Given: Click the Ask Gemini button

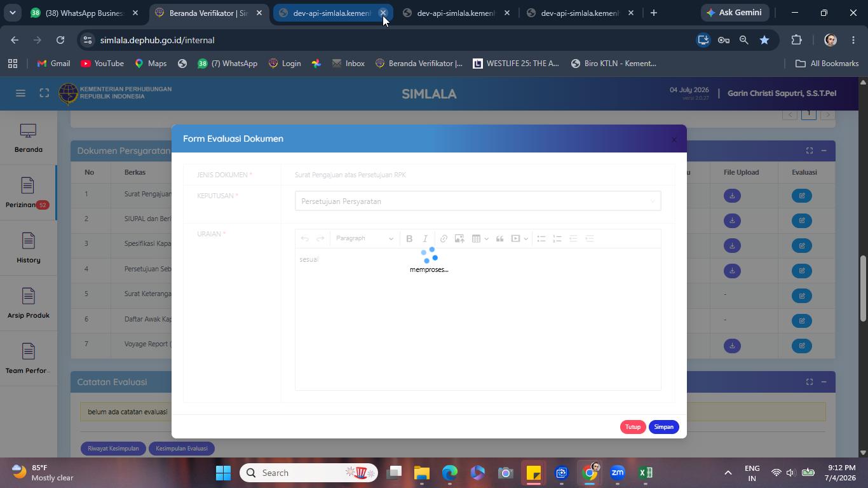Looking at the screenshot, I should [734, 13].
